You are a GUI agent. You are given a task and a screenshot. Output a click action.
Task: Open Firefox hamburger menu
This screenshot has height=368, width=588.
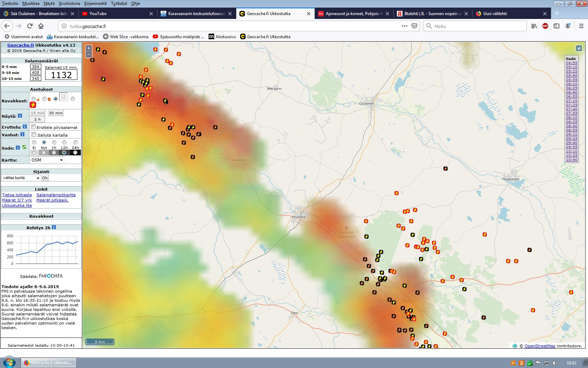pos(581,26)
